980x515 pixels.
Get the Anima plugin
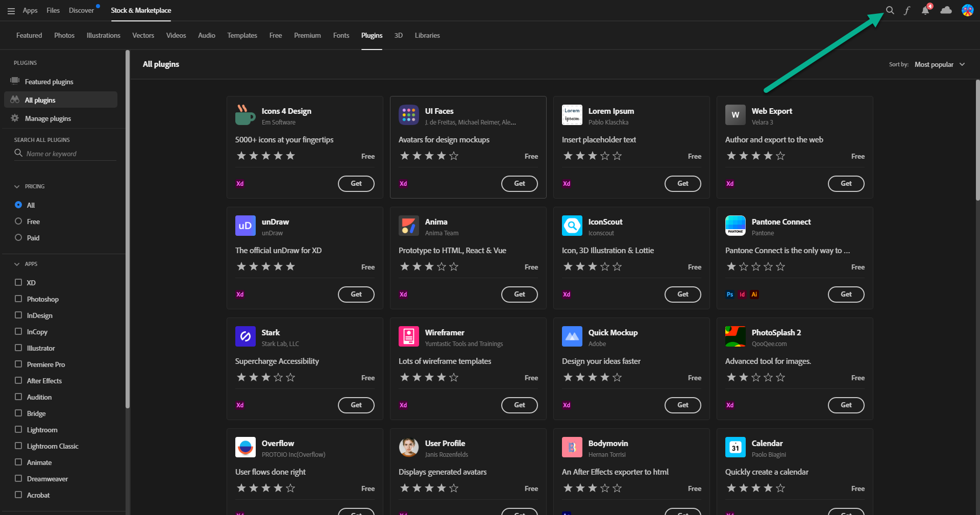pos(520,295)
